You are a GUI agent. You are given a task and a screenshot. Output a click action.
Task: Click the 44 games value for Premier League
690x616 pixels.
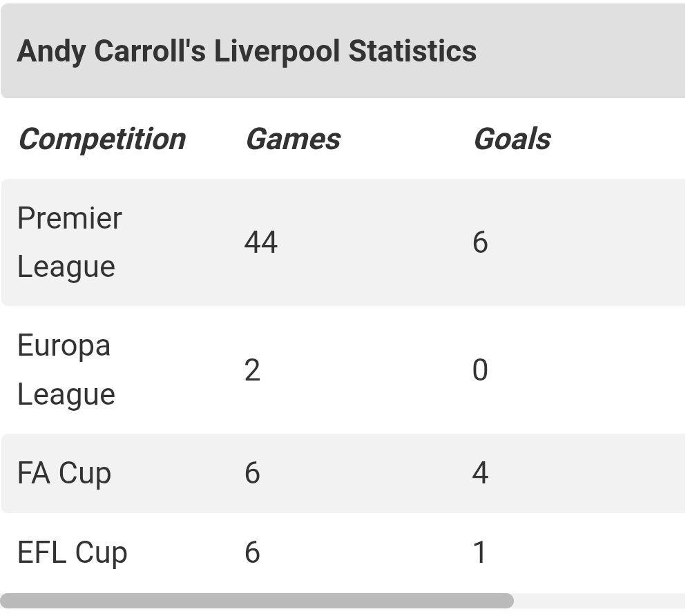(261, 242)
